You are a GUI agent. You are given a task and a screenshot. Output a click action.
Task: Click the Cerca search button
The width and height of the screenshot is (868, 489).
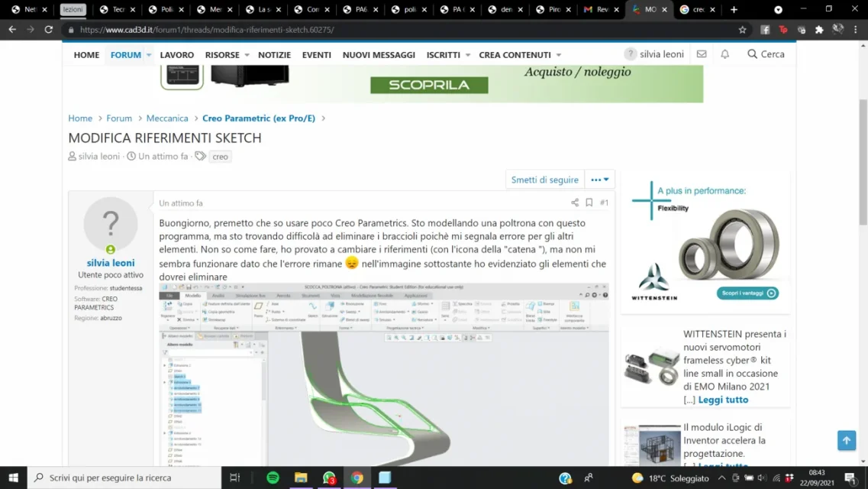766,53
